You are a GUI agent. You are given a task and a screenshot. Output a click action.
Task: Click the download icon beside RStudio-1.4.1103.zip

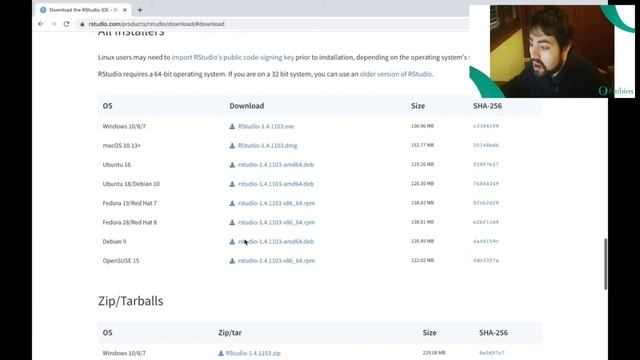click(x=221, y=353)
